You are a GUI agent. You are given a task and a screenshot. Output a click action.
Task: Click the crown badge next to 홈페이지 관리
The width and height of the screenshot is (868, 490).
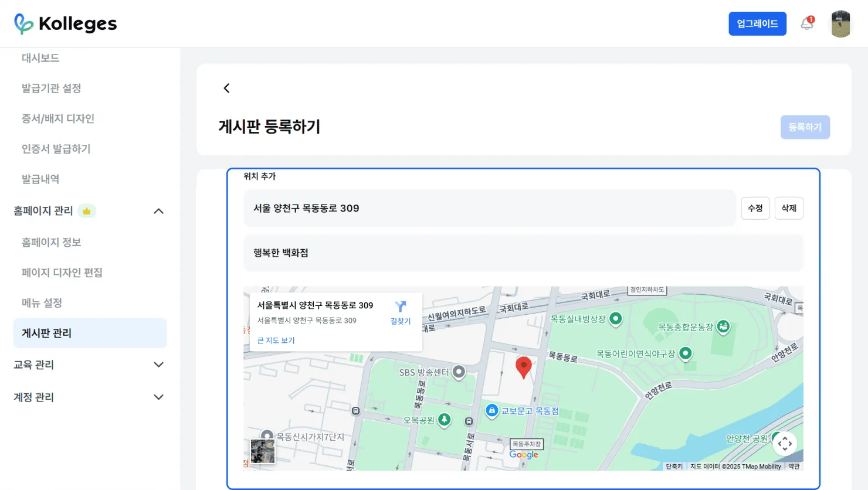(87, 211)
